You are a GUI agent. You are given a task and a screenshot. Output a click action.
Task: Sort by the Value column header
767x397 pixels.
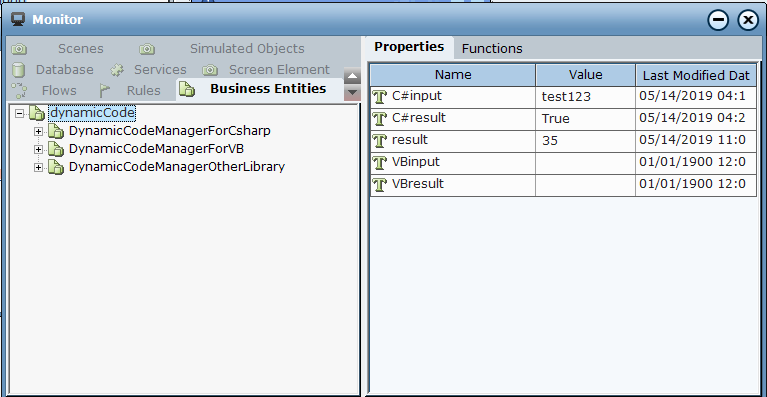[586, 75]
